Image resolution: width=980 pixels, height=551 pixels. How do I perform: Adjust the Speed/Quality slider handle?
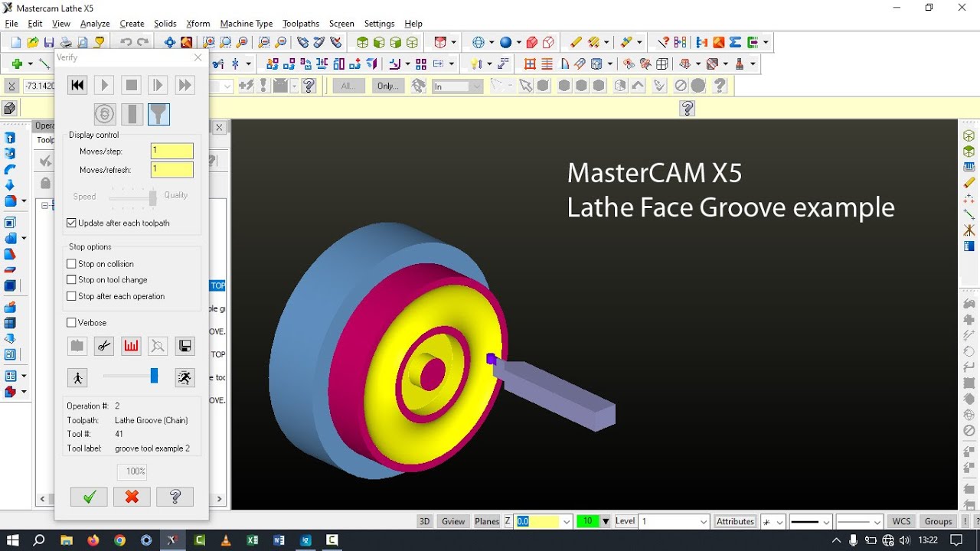[153, 197]
